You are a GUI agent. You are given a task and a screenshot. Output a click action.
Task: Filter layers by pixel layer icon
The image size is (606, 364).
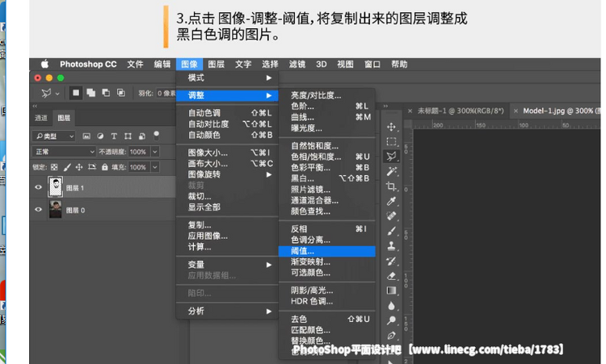(86, 136)
